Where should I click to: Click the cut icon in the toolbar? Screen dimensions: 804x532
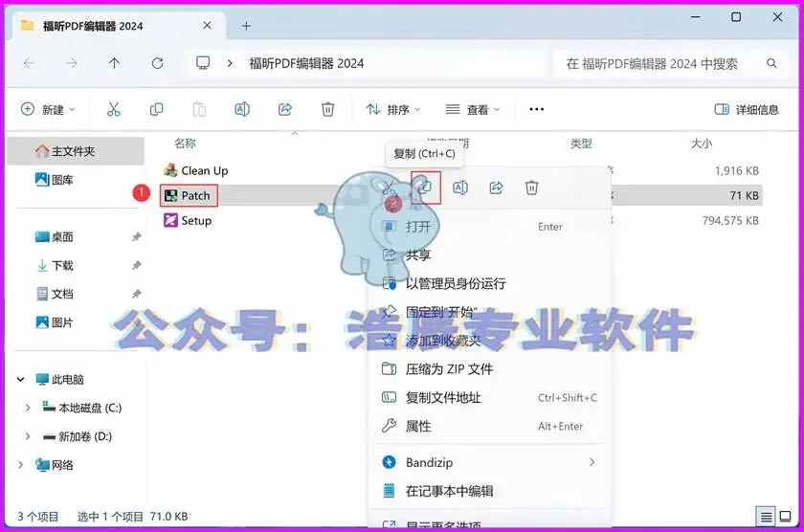coord(113,109)
